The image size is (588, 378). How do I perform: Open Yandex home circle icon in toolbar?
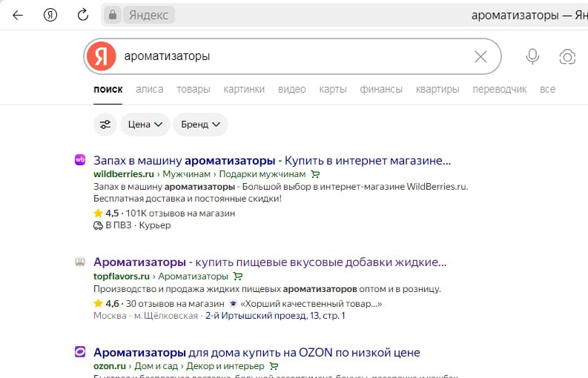tap(50, 15)
